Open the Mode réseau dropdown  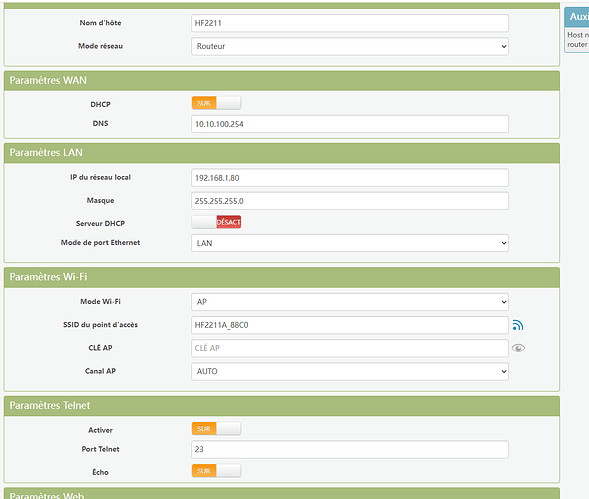pos(350,46)
